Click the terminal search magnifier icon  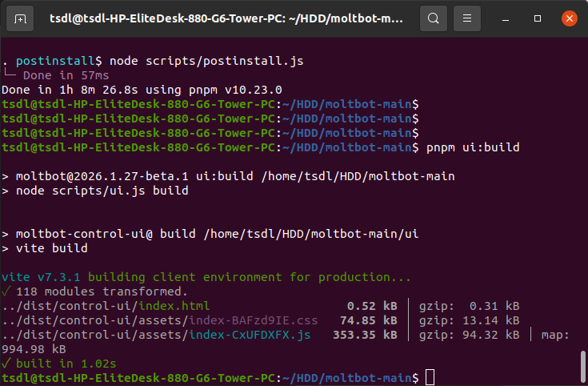point(433,18)
